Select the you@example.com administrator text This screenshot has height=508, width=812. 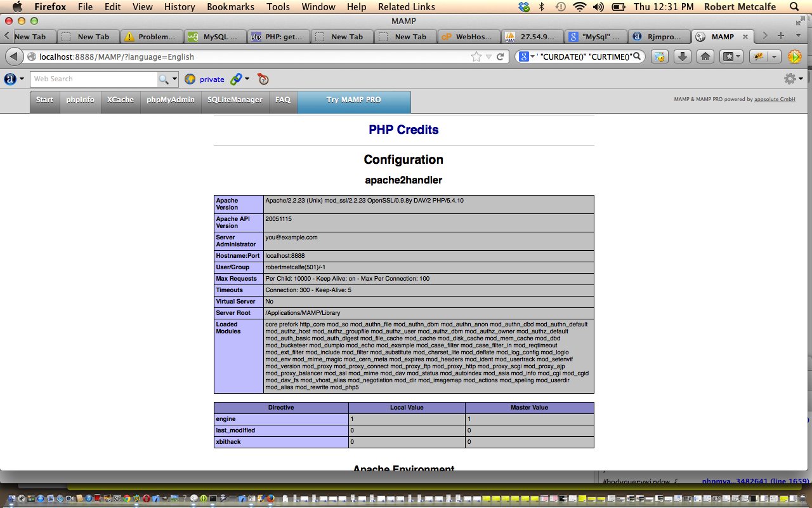291,237
